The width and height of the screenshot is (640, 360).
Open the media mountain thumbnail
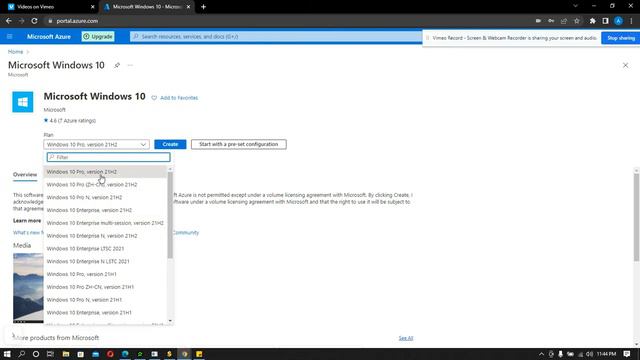[28, 288]
